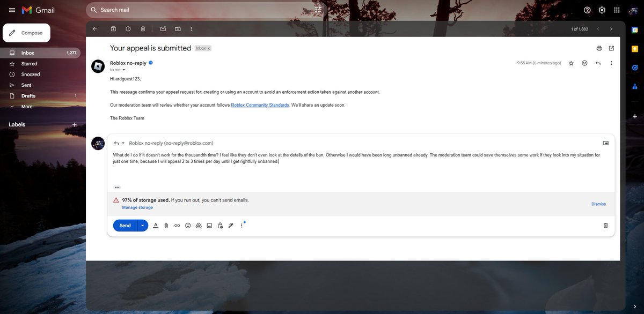Click inside the reply message body
The width and height of the screenshot is (644, 314).
pyautogui.click(x=361, y=166)
